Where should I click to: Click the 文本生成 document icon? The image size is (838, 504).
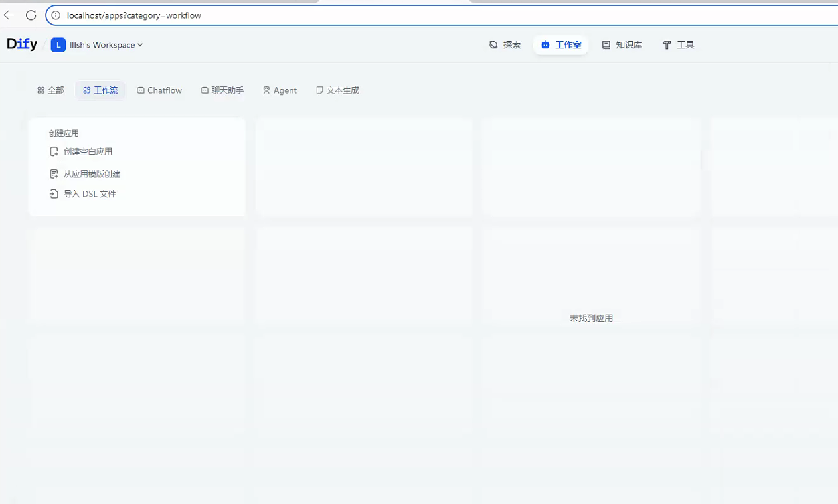[x=319, y=90]
